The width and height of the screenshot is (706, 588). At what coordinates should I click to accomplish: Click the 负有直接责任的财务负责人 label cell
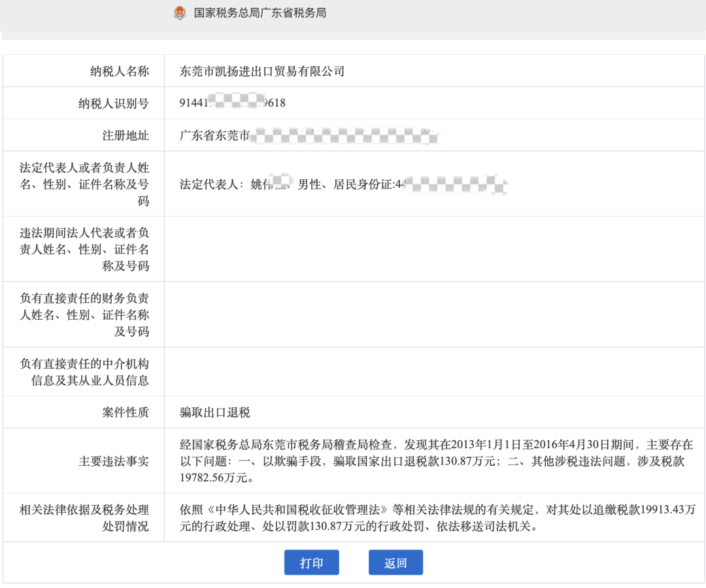point(84,315)
